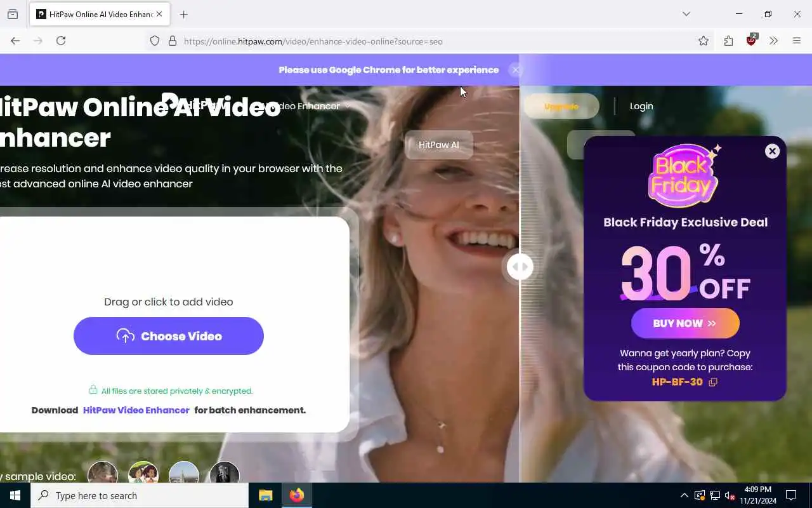The height and width of the screenshot is (508, 812).
Task: Open the Windows Start menu
Action: coord(15,495)
